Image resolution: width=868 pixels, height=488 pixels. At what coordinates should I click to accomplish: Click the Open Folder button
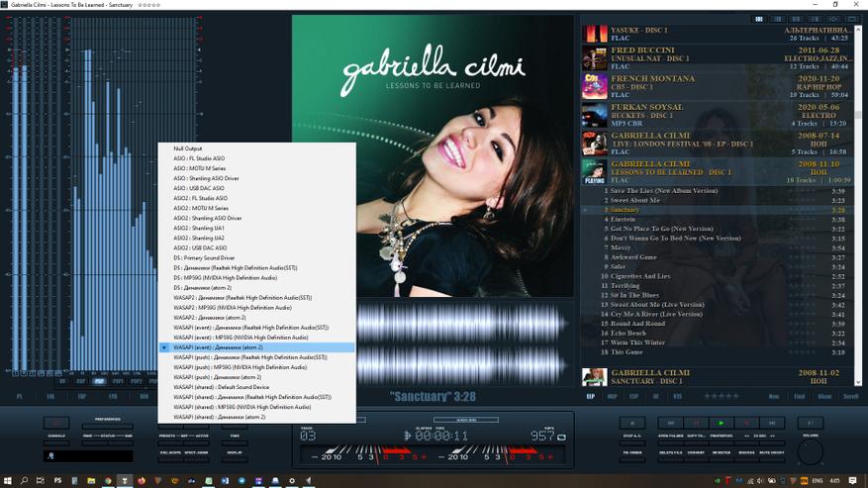671,443
